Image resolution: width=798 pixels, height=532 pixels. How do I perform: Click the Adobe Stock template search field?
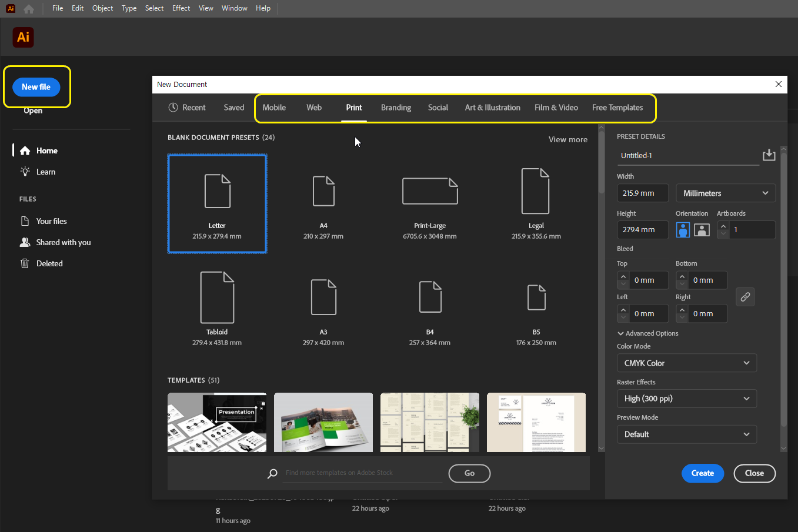(x=362, y=473)
